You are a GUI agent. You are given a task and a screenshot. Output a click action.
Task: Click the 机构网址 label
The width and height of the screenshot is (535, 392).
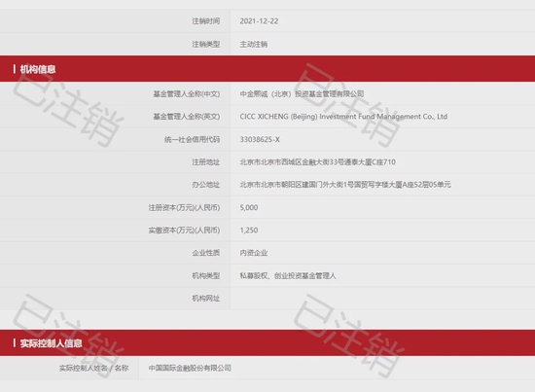pyautogui.click(x=206, y=299)
